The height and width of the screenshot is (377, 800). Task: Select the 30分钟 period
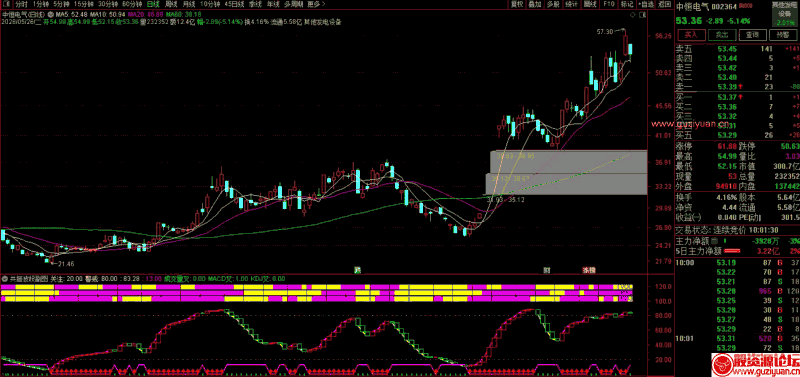[108, 5]
